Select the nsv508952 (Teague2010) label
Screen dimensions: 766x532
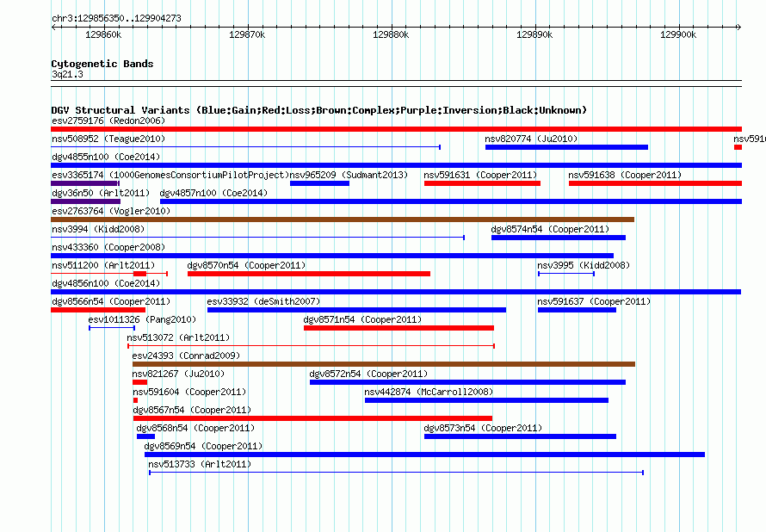click(x=108, y=139)
